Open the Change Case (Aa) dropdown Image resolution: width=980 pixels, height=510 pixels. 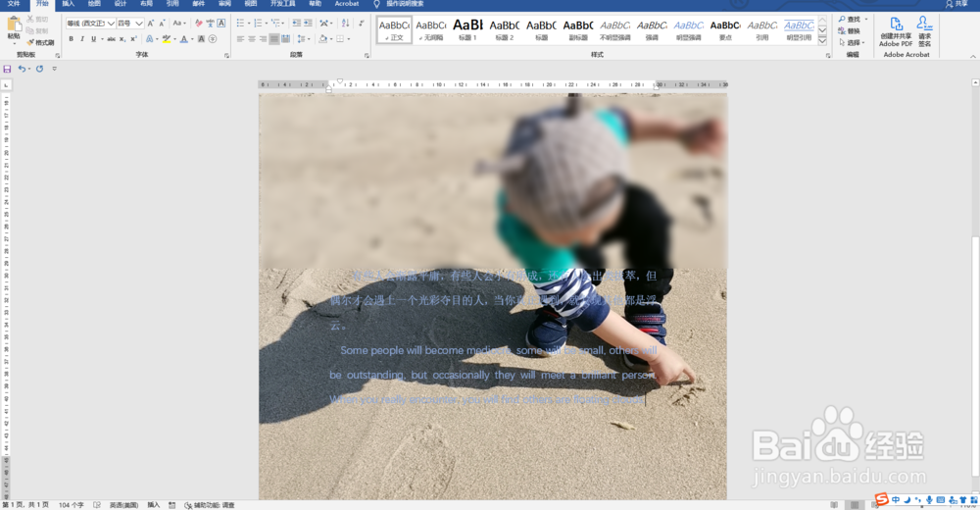[x=178, y=24]
